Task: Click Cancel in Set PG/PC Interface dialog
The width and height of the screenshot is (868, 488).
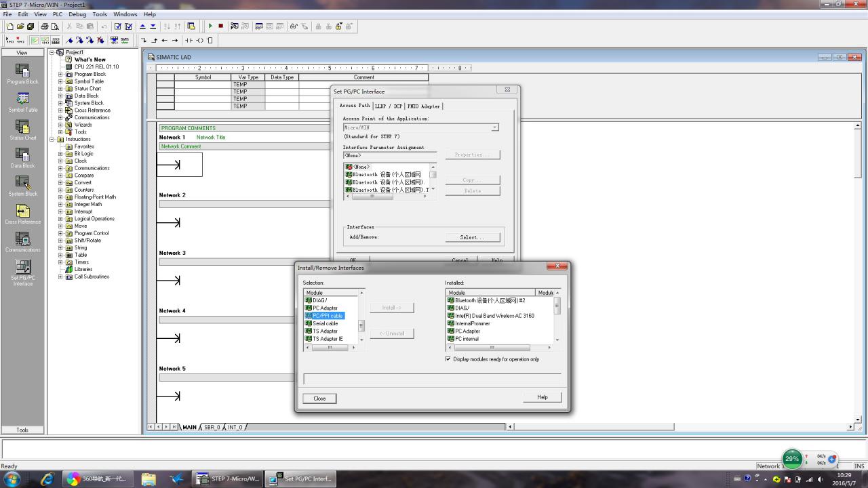Action: (460, 260)
